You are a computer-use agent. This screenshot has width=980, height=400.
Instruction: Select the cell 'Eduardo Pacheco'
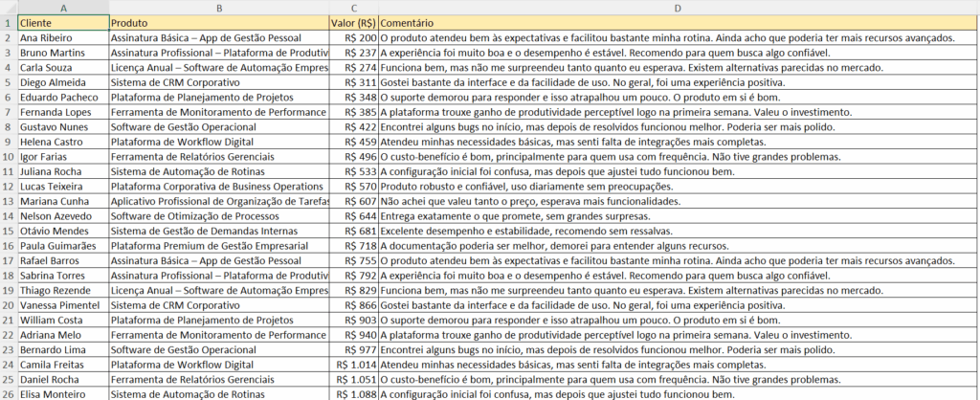[64, 97]
